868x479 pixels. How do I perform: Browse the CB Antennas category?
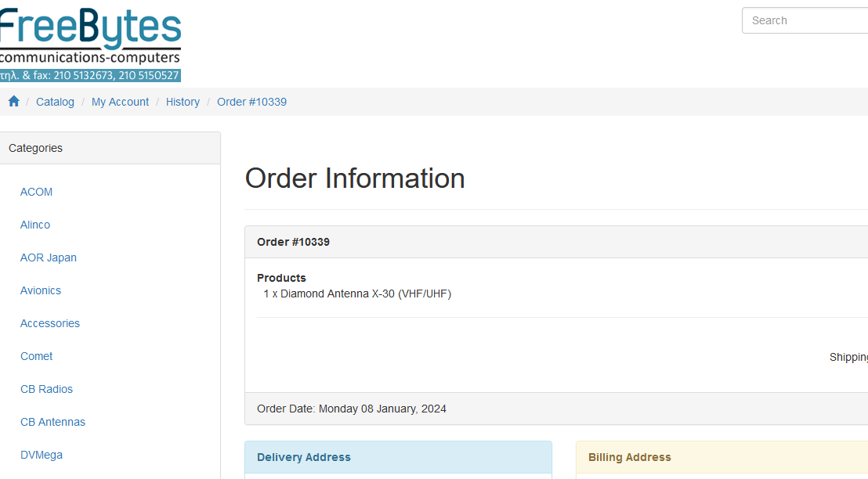pyautogui.click(x=52, y=422)
